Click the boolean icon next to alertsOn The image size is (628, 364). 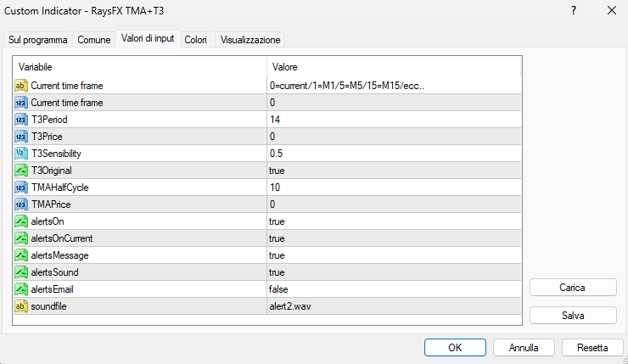pos(21,221)
